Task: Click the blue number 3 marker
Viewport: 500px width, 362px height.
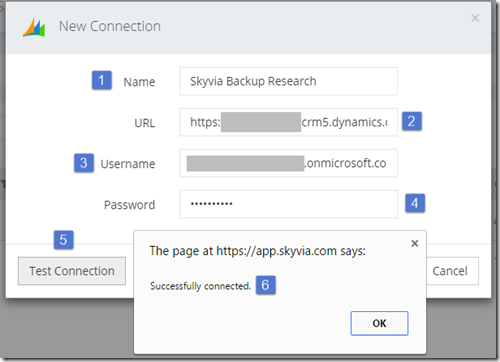Action: coord(84,163)
